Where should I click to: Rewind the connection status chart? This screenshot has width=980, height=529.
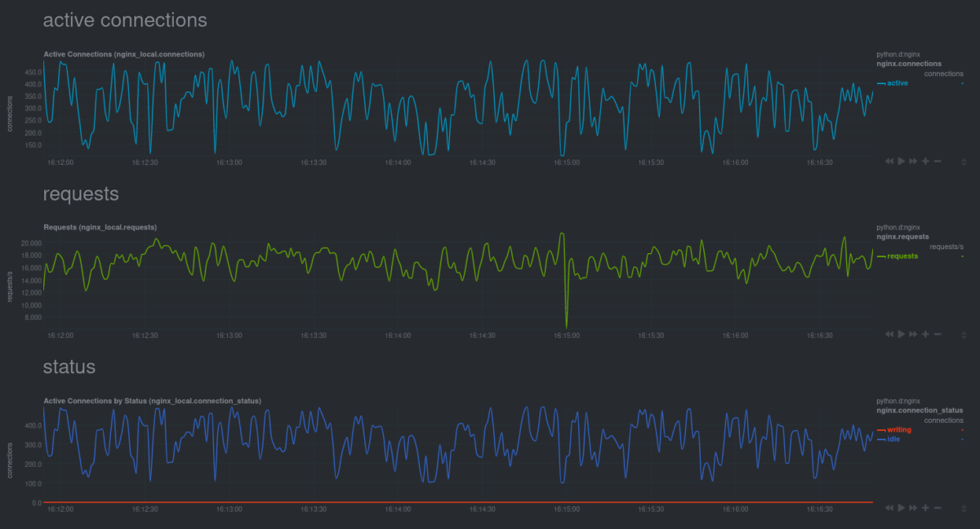point(889,508)
